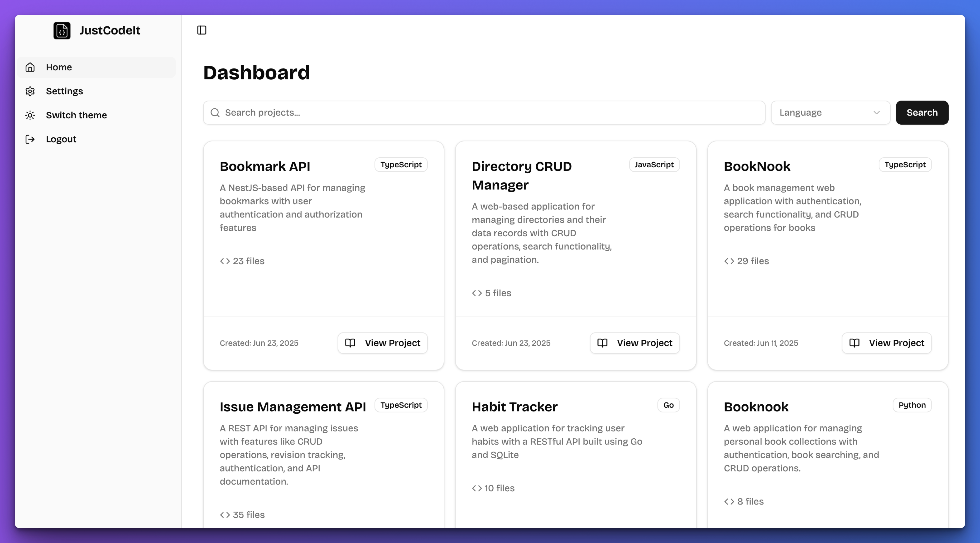Open the Language dropdown
Image resolution: width=980 pixels, height=543 pixels.
click(x=831, y=113)
